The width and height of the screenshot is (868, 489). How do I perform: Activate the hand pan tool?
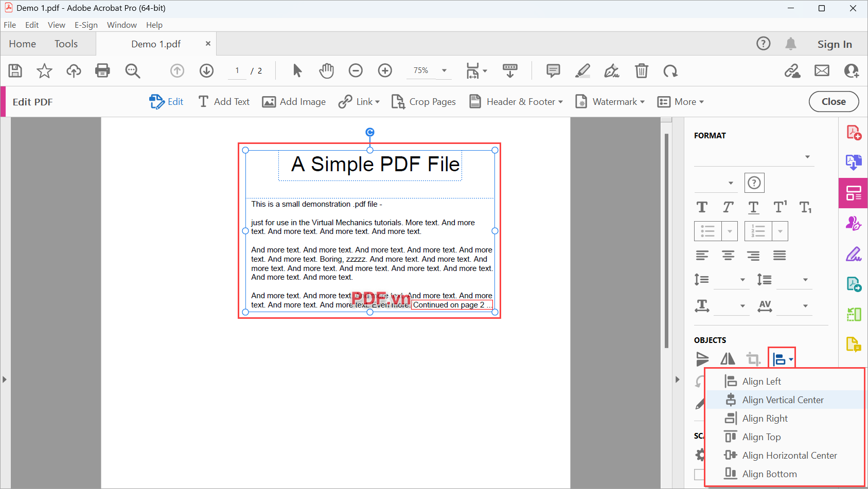(326, 70)
